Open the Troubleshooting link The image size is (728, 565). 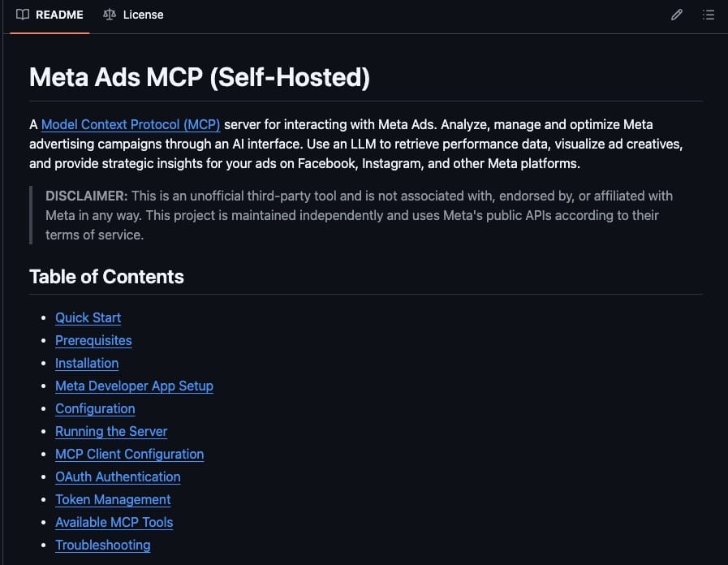[x=102, y=545]
